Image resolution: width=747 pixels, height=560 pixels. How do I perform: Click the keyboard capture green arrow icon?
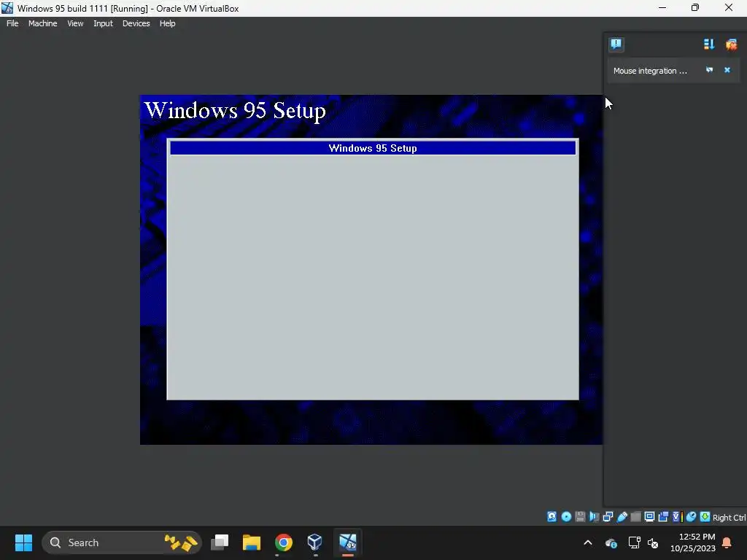pyautogui.click(x=705, y=517)
